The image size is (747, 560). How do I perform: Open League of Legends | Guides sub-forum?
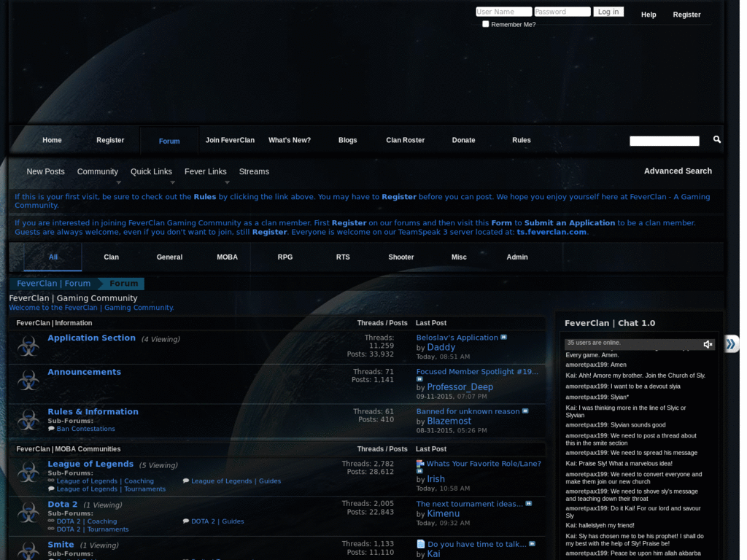(x=236, y=481)
